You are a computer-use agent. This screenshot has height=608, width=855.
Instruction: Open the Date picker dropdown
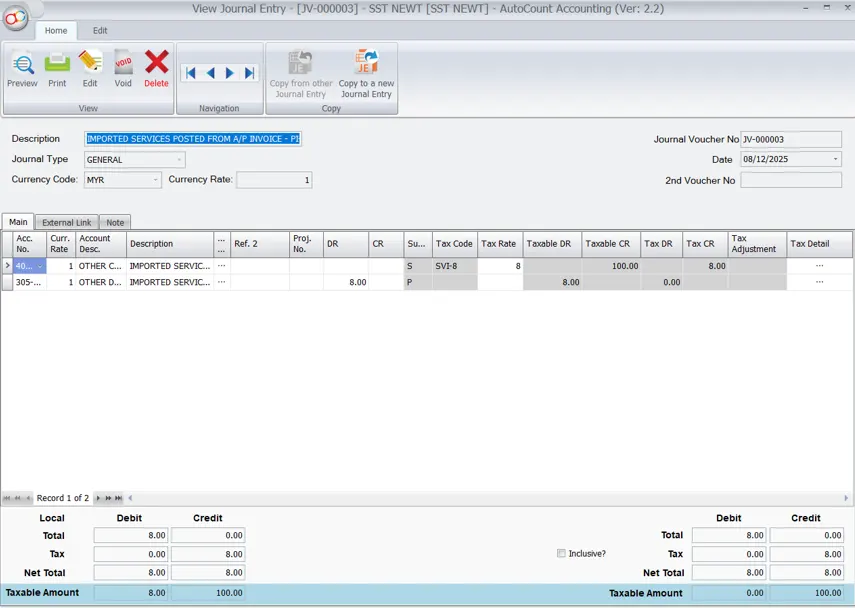click(x=834, y=160)
